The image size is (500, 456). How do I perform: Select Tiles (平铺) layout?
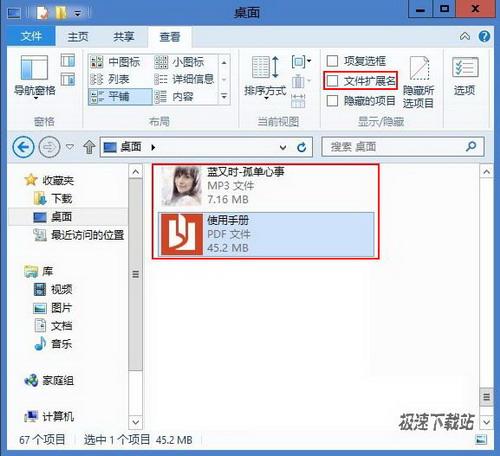120,97
